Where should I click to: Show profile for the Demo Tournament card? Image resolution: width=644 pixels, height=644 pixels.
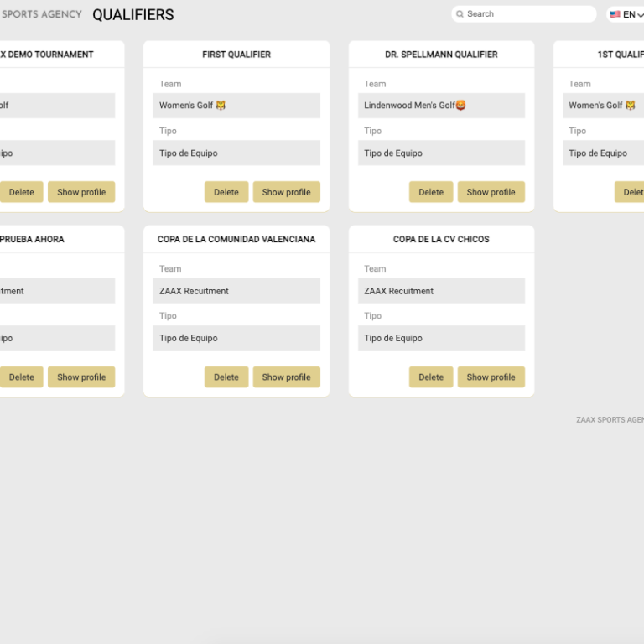[x=81, y=192]
